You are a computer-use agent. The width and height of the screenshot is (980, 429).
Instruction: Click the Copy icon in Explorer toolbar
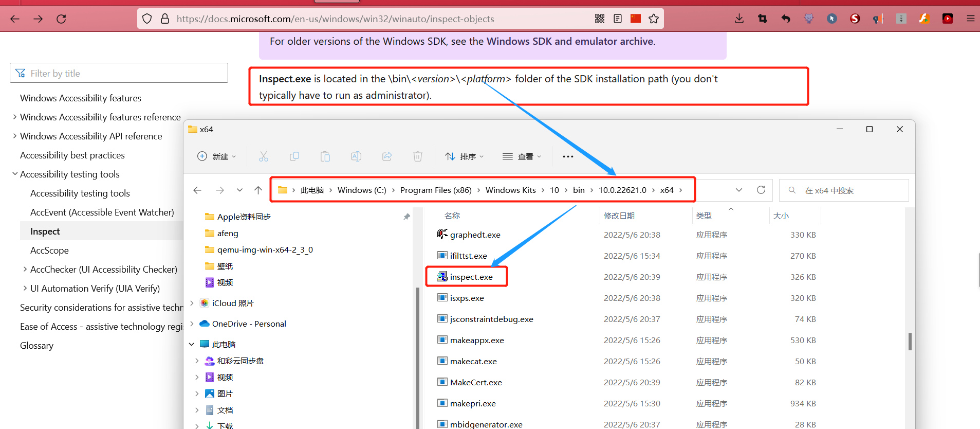coord(294,156)
